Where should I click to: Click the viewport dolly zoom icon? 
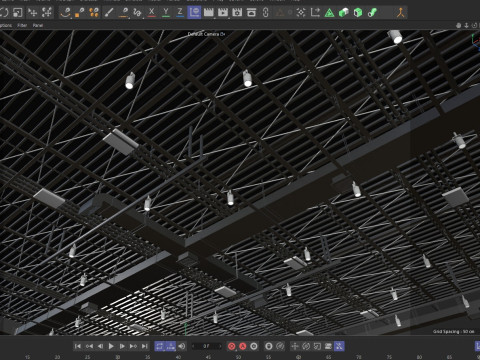click(x=466, y=25)
